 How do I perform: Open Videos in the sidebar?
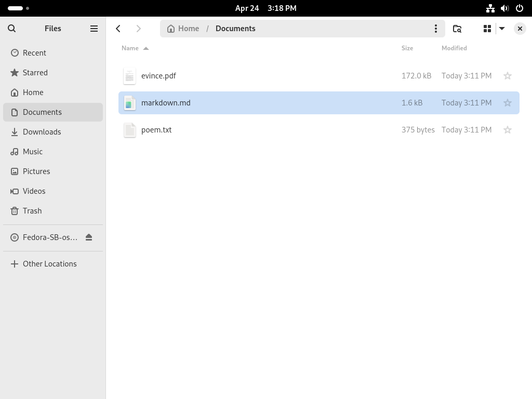pyautogui.click(x=53, y=191)
